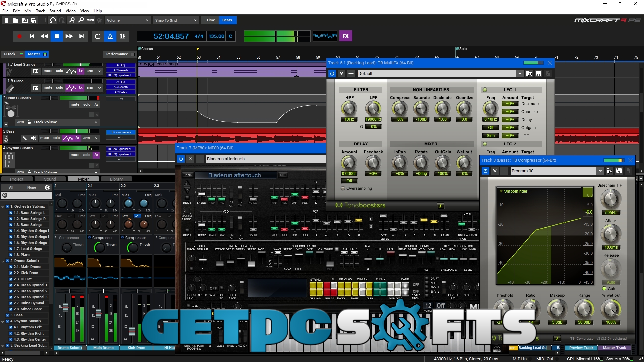Toggle automation on the 3 Bass track
The height and width of the screenshot is (362, 644).
68,138
